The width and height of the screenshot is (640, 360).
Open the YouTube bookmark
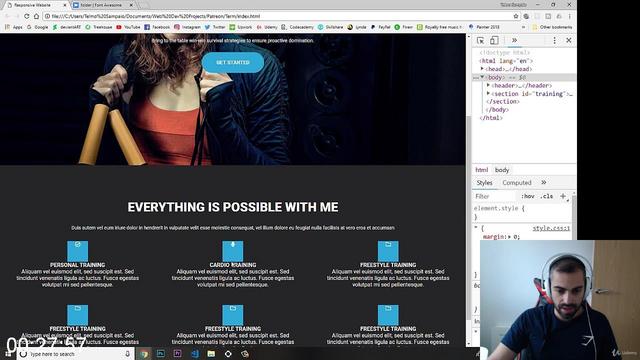pos(128,27)
